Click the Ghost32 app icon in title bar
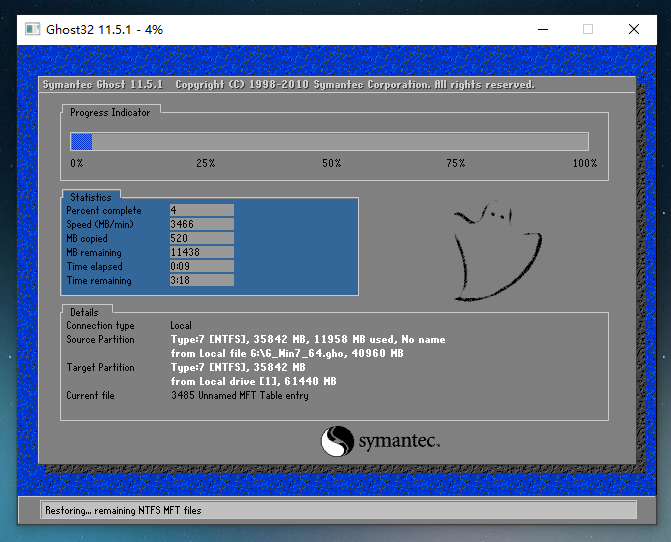 click(x=31, y=29)
